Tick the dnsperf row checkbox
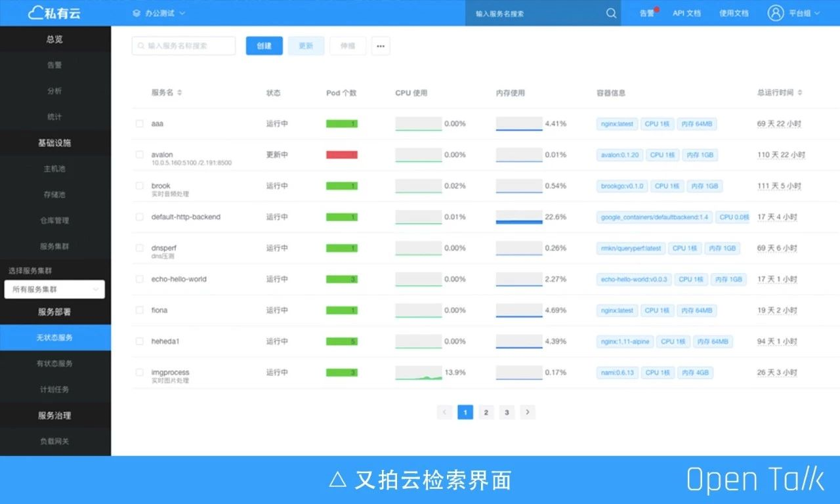The width and height of the screenshot is (840, 504). (x=139, y=248)
